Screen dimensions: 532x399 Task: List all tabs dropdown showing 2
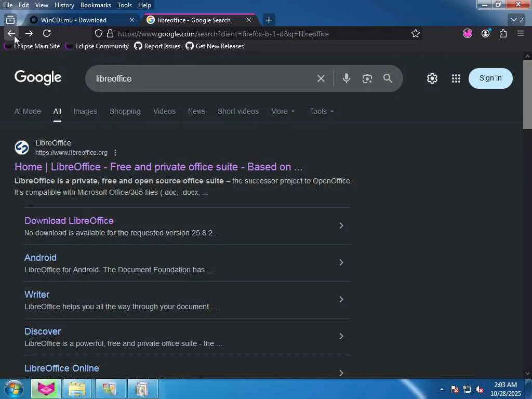pyautogui.click(x=517, y=20)
